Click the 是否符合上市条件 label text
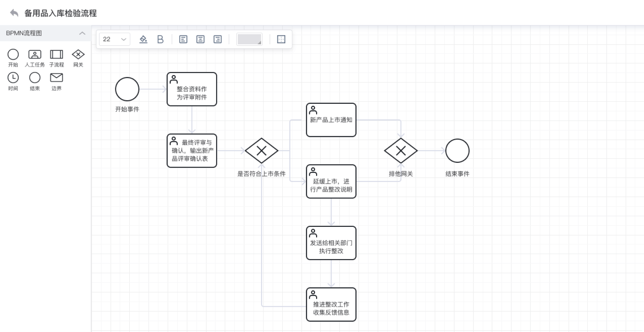Viewport: 644px width, 332px height. (x=261, y=174)
